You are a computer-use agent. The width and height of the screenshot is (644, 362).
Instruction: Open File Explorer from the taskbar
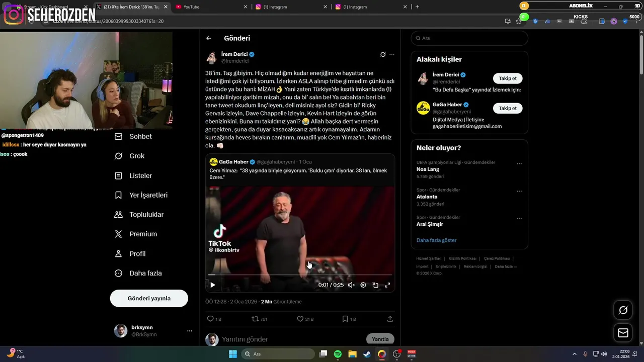click(x=352, y=354)
